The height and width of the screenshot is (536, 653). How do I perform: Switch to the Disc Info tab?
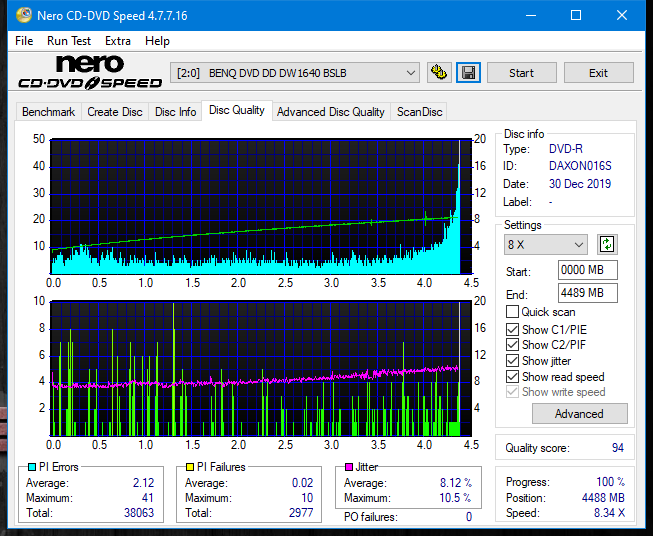(175, 112)
